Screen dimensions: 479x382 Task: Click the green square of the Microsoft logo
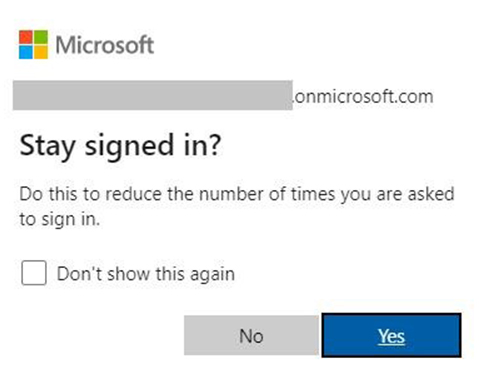(x=41, y=37)
